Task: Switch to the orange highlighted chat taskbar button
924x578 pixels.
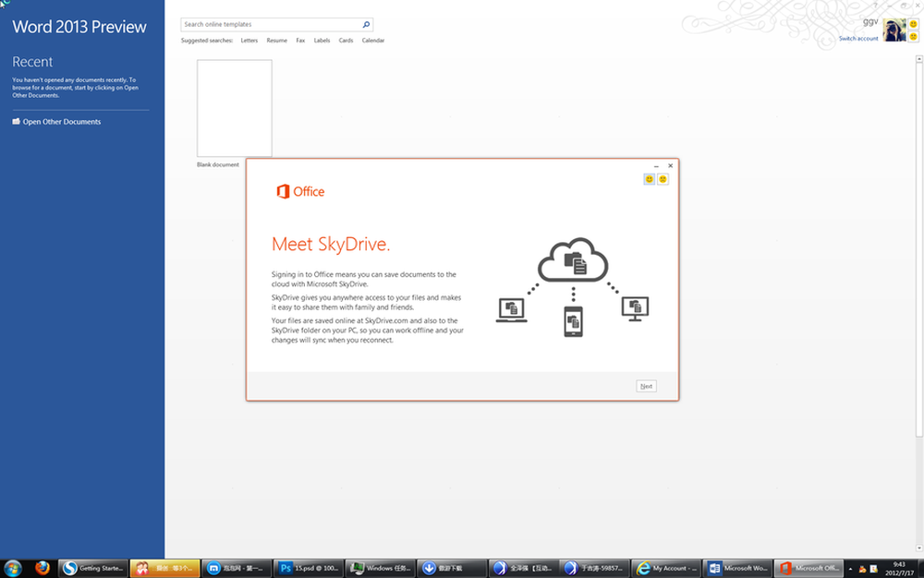Action: (x=165, y=568)
